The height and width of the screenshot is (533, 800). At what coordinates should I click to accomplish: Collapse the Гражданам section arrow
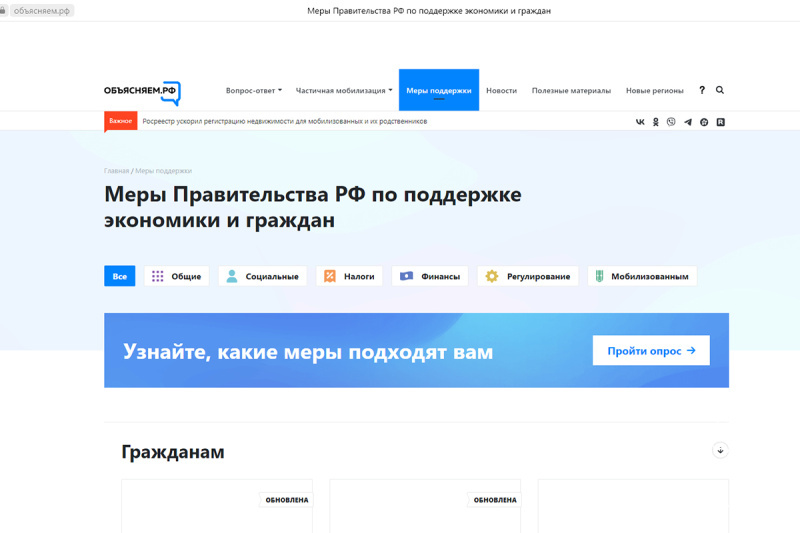tap(720, 450)
